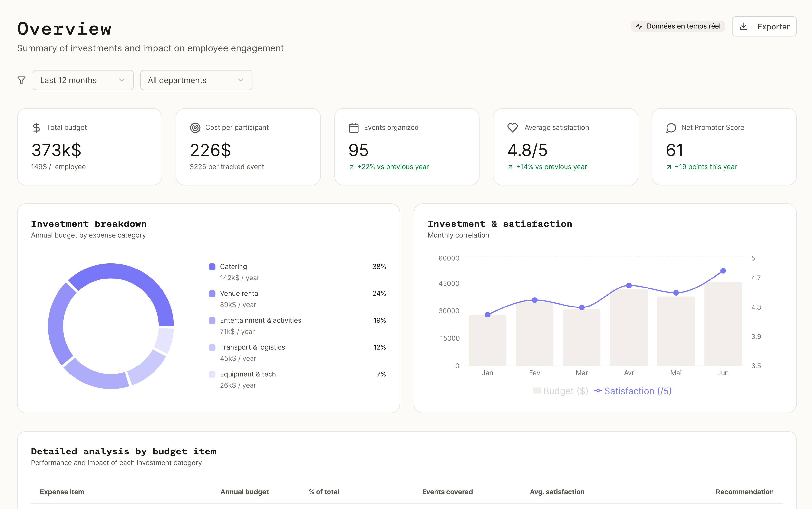Hide the Catering category via its legend marker
812x509 pixels.
click(212, 266)
